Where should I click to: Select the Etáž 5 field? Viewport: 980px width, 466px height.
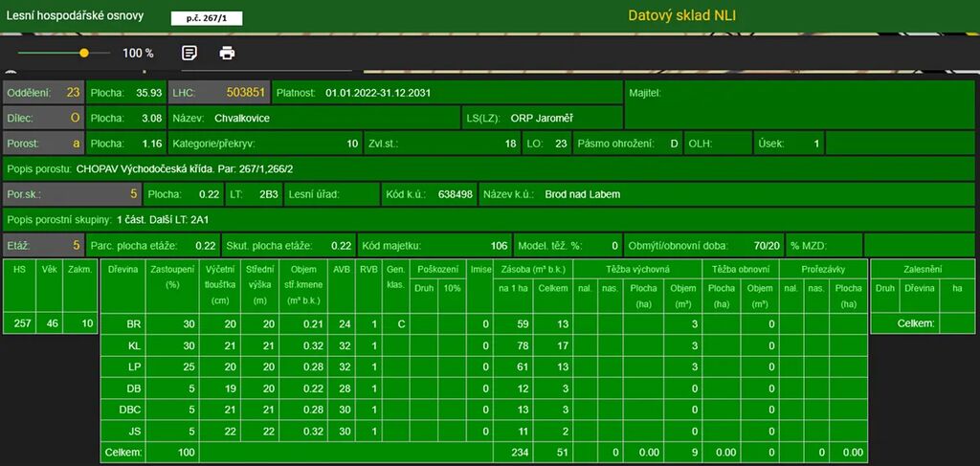(43, 245)
